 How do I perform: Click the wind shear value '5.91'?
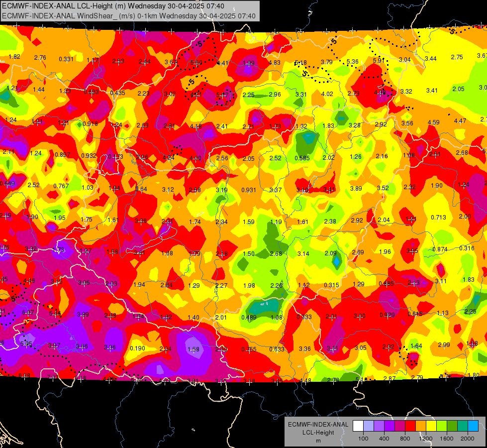coord(379,60)
